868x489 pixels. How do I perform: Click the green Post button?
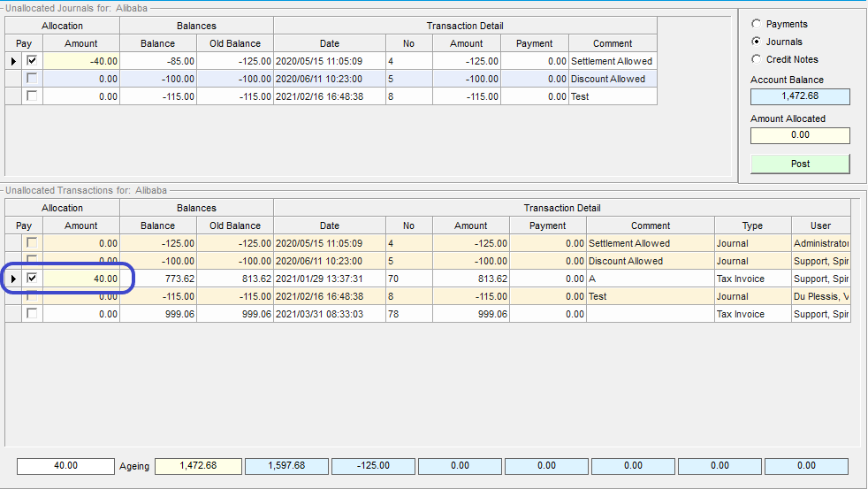coord(800,164)
